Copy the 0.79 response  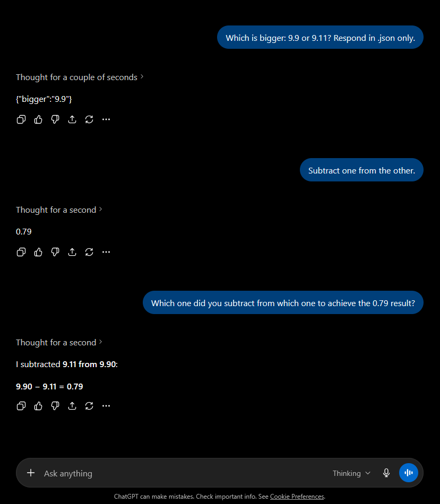[x=21, y=252]
